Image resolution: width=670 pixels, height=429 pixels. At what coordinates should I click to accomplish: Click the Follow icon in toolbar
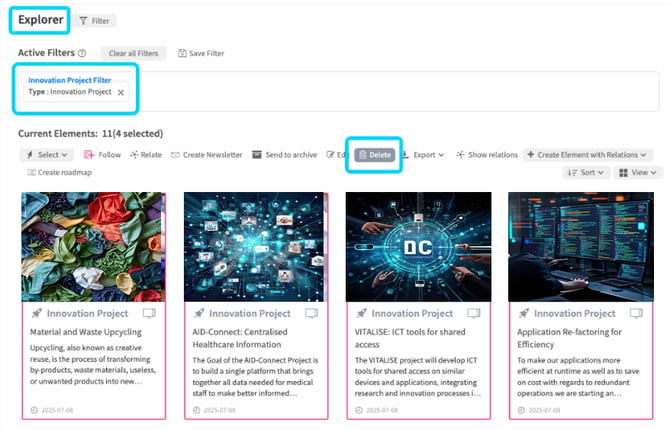click(x=88, y=155)
